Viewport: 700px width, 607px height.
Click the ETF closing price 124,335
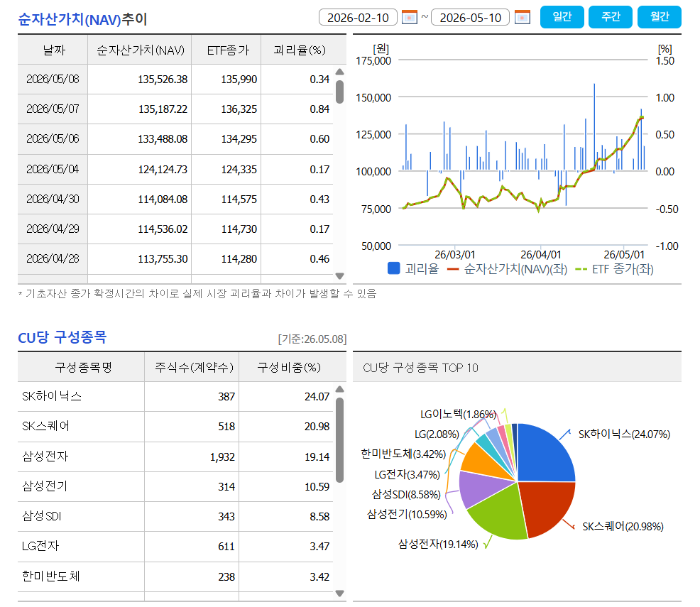tap(239, 170)
